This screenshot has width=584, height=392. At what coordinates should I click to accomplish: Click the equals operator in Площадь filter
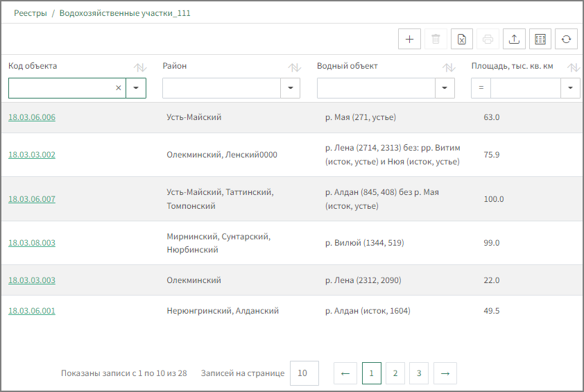(481, 88)
